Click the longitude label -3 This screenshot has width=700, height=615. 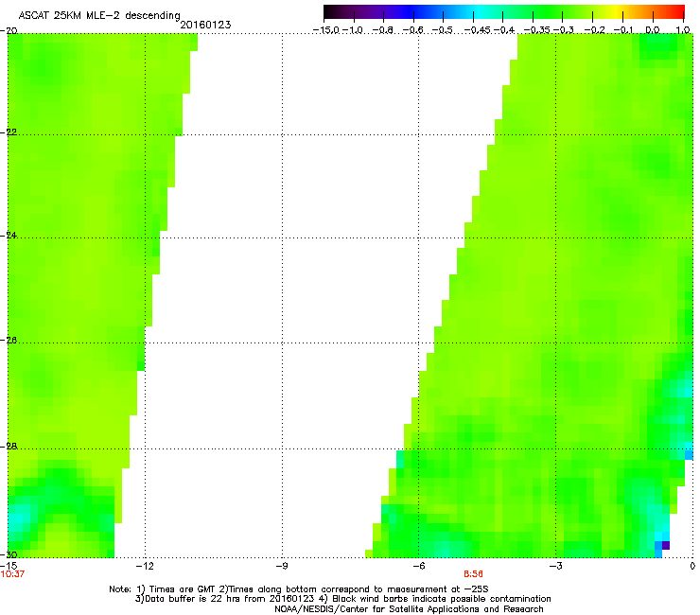(555, 567)
